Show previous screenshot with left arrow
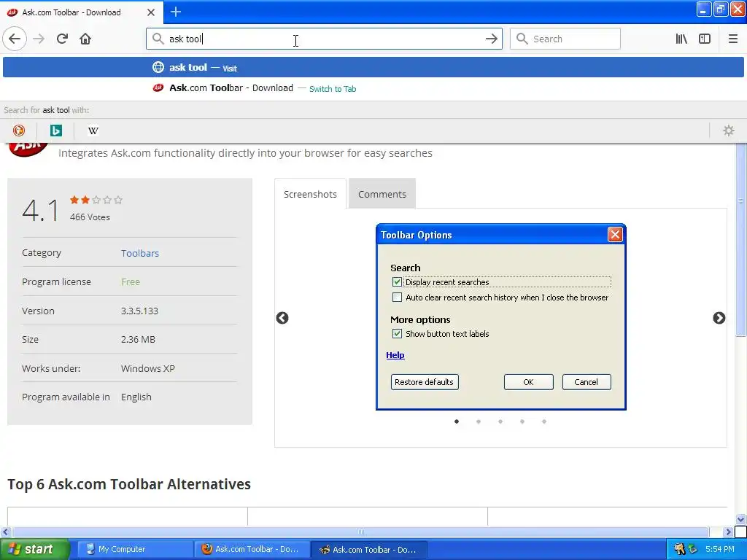This screenshot has width=747, height=560. point(282,318)
